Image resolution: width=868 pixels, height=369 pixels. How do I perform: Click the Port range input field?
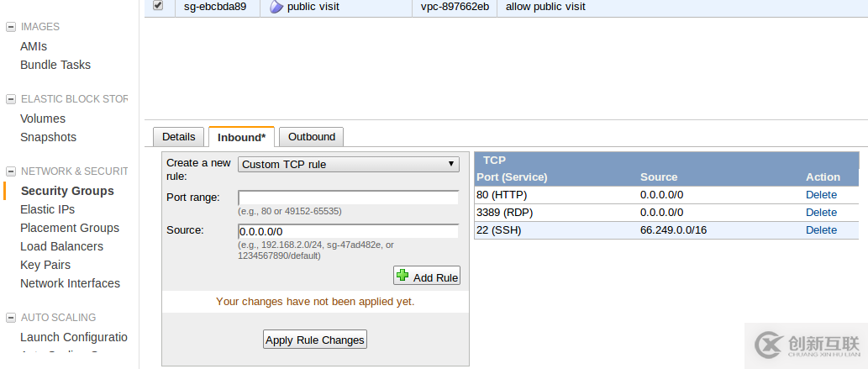348,198
